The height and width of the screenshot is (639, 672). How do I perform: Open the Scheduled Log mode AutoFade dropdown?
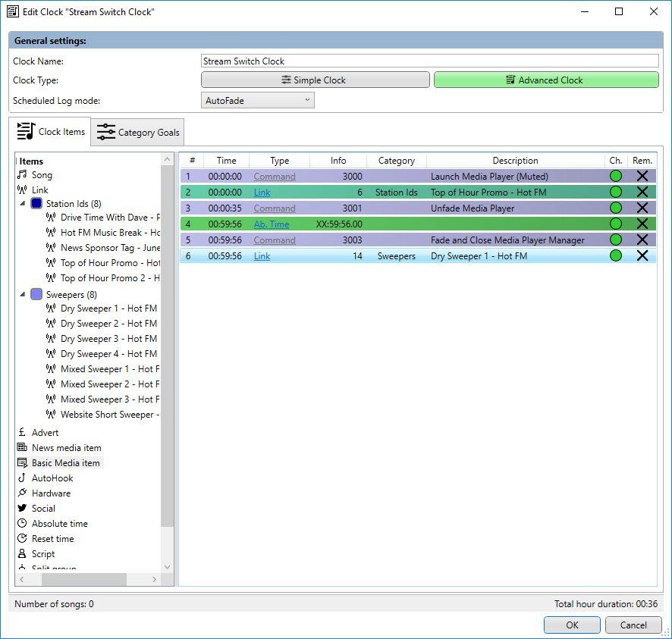click(258, 101)
